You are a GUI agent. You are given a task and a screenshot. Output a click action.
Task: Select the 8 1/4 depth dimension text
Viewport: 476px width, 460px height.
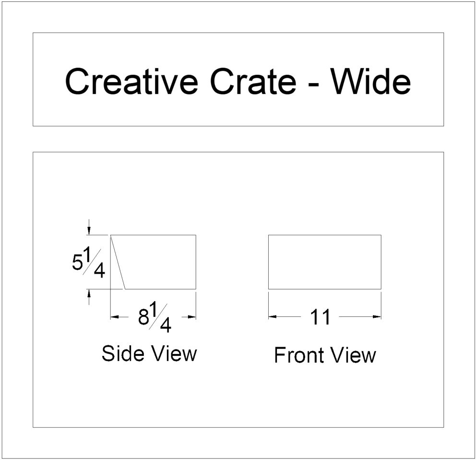click(155, 317)
